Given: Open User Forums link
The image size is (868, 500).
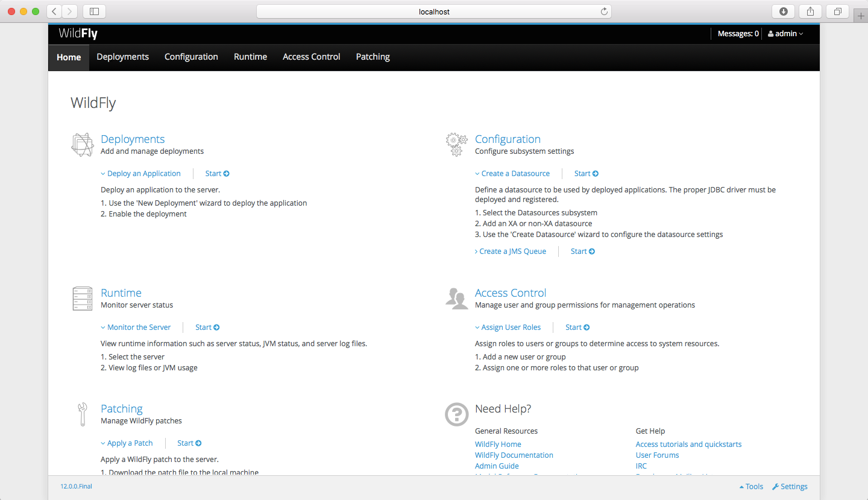Looking at the screenshot, I should coord(657,455).
